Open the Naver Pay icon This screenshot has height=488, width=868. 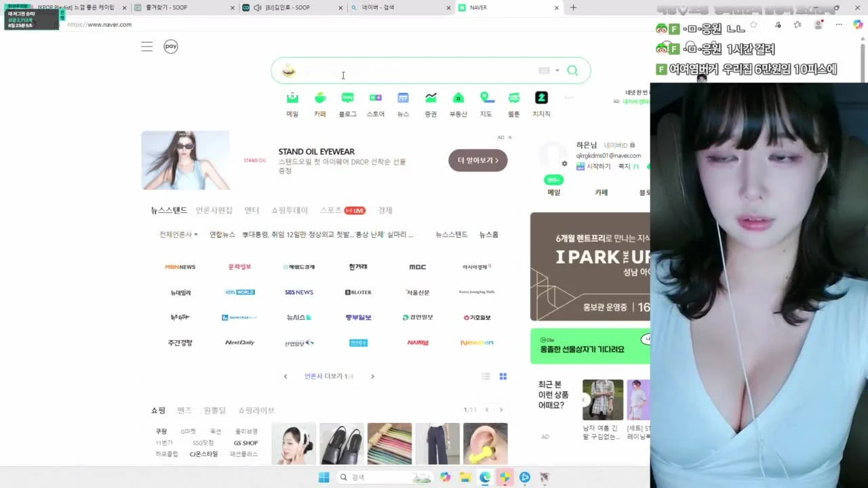pos(171,47)
